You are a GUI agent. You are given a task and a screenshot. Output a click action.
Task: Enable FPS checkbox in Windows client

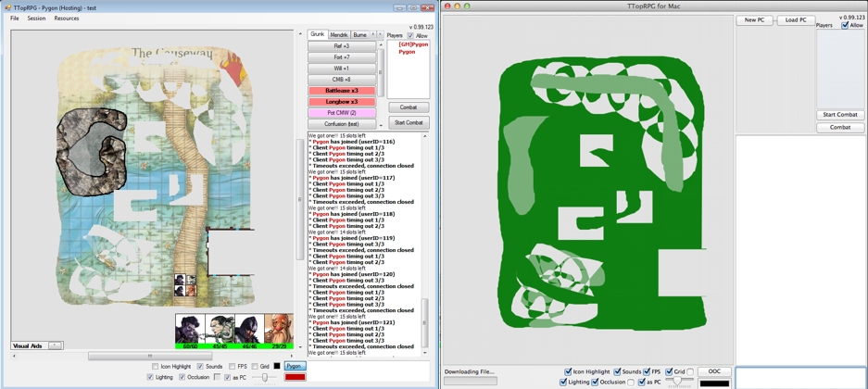232,367
